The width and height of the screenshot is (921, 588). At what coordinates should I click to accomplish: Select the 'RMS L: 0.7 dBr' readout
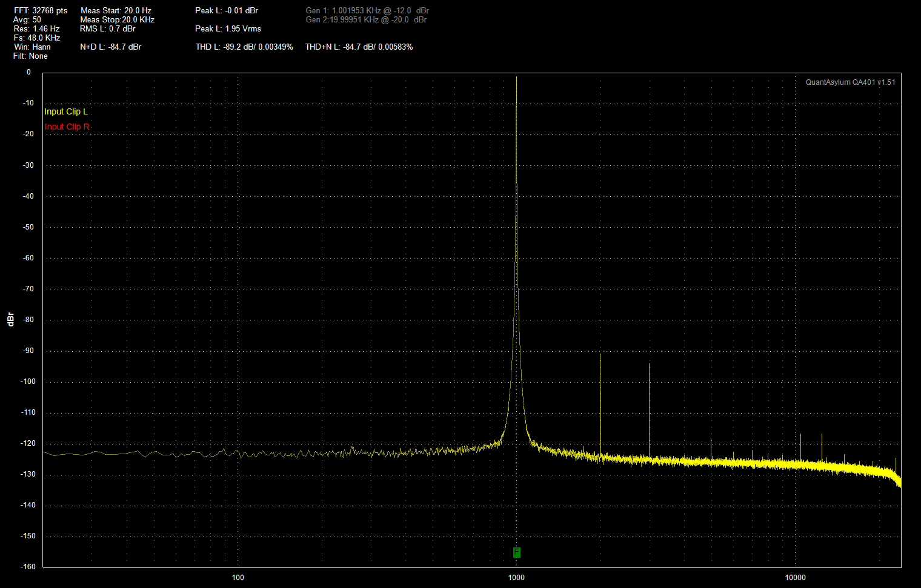point(108,29)
